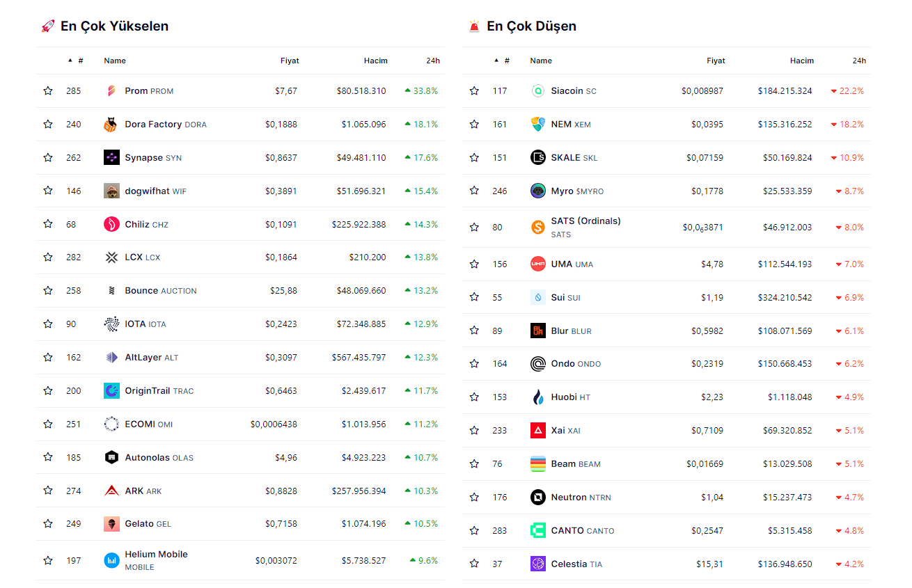Viewport: 912px width, 588px height.
Task: Sort gainers by Hacim column header
Action: point(376,61)
